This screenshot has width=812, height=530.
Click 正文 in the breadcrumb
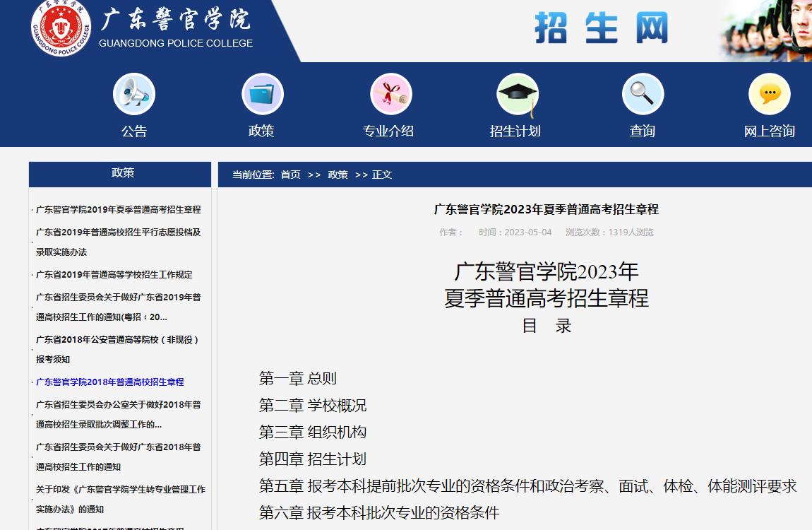coord(382,175)
